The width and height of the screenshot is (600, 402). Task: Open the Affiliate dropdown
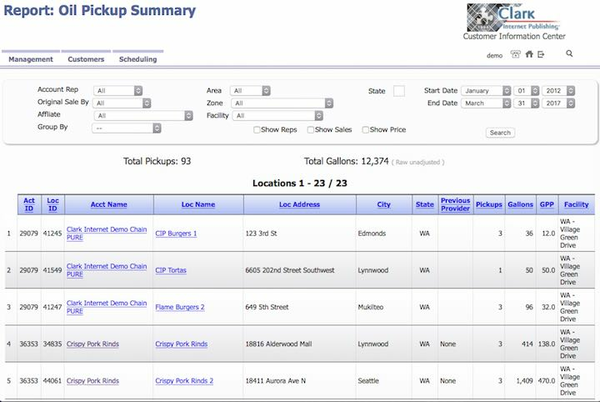point(143,116)
